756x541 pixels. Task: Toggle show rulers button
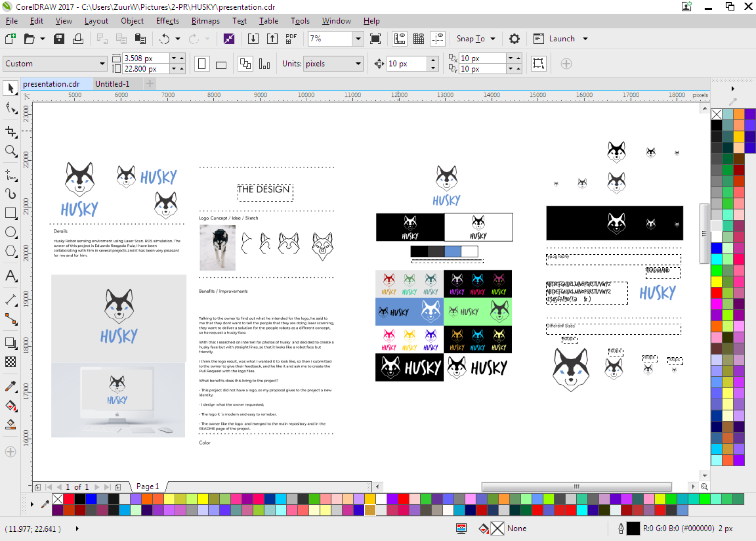(399, 39)
